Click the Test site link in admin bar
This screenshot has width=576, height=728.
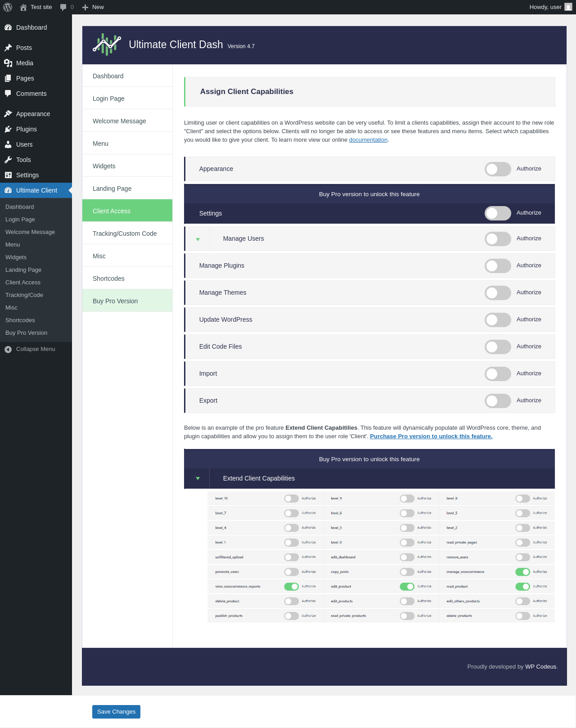click(36, 7)
